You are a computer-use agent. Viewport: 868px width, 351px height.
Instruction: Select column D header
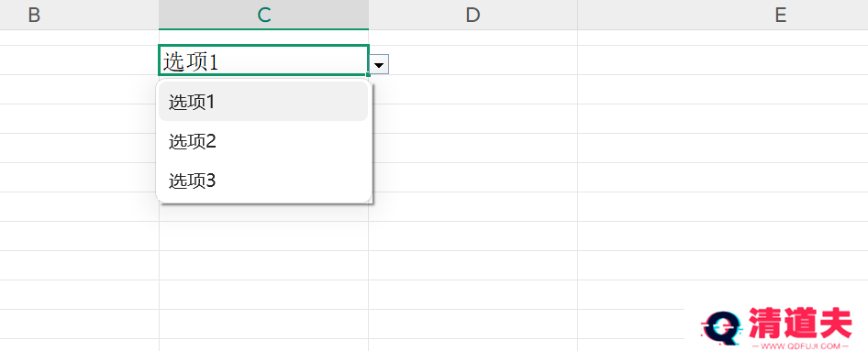pyautogui.click(x=473, y=15)
